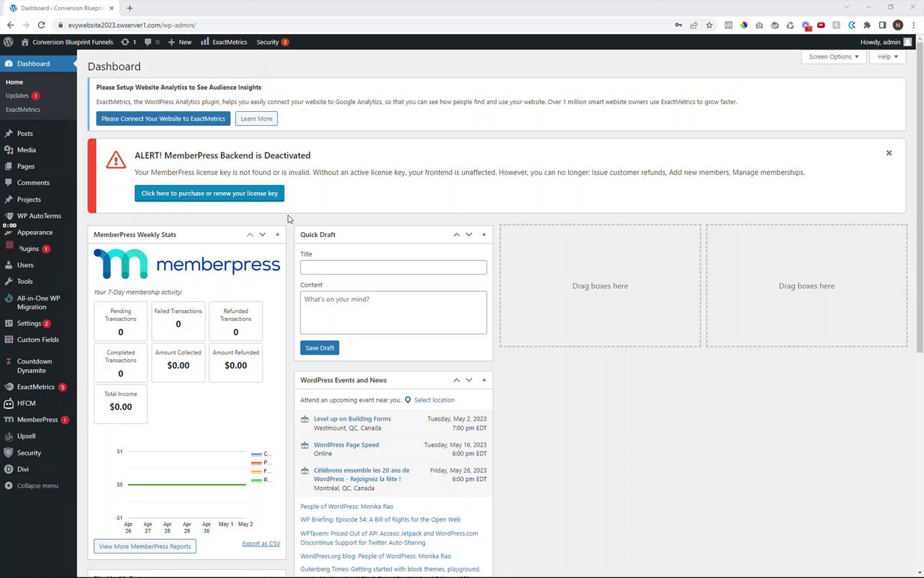Image resolution: width=924 pixels, height=578 pixels.
Task: Click the browser address bar
Action: click(361, 25)
